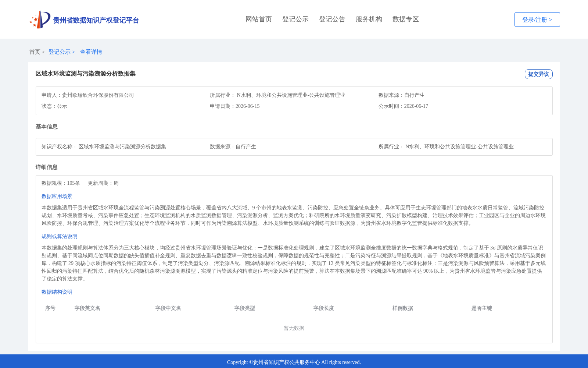Open 贵州省数据知识产权登记平台 title link
The image size is (588, 368).
(x=96, y=20)
